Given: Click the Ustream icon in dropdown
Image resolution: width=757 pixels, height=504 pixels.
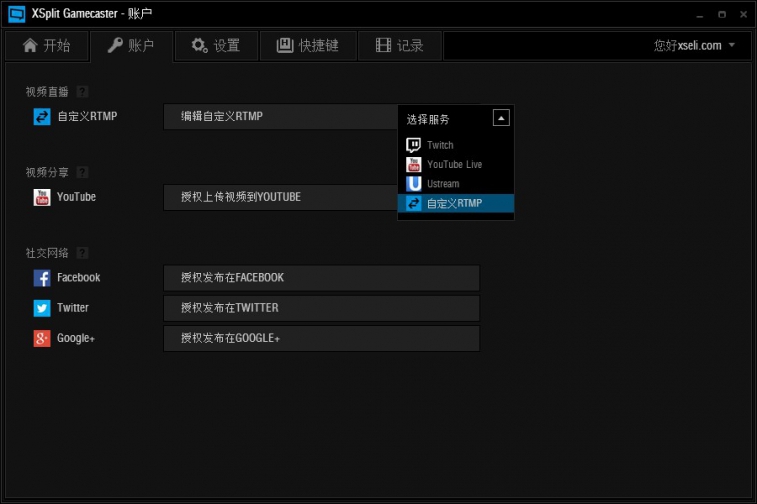Looking at the screenshot, I should (414, 184).
